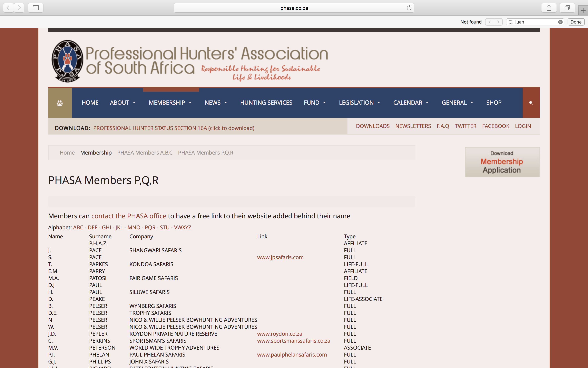Viewport: 588px width, 368px height.
Task: Open the SHOP menu item
Action: [x=494, y=103]
